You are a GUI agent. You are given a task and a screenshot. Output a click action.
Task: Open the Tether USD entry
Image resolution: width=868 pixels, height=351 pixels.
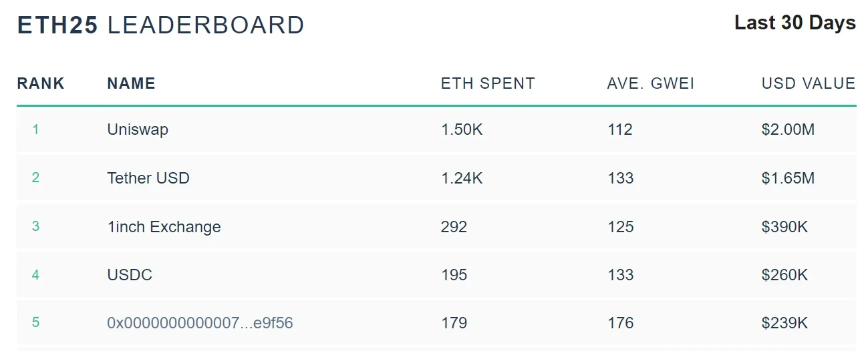pyautogui.click(x=148, y=178)
